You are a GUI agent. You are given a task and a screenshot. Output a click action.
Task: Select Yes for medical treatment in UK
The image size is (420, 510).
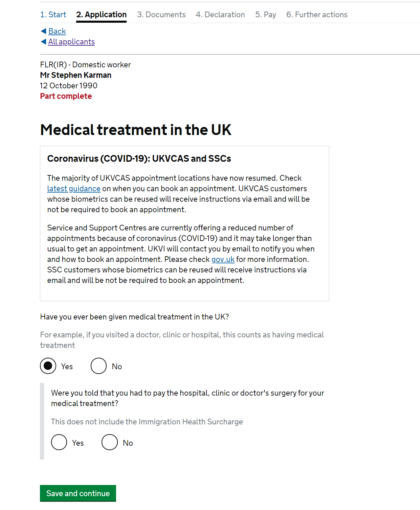[x=48, y=366]
